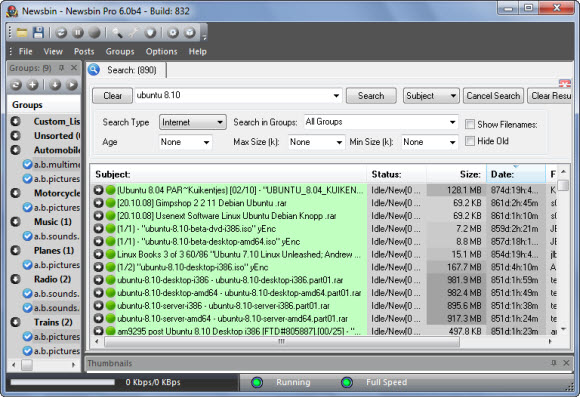Click the red icon above Clear Results

[x=564, y=83]
